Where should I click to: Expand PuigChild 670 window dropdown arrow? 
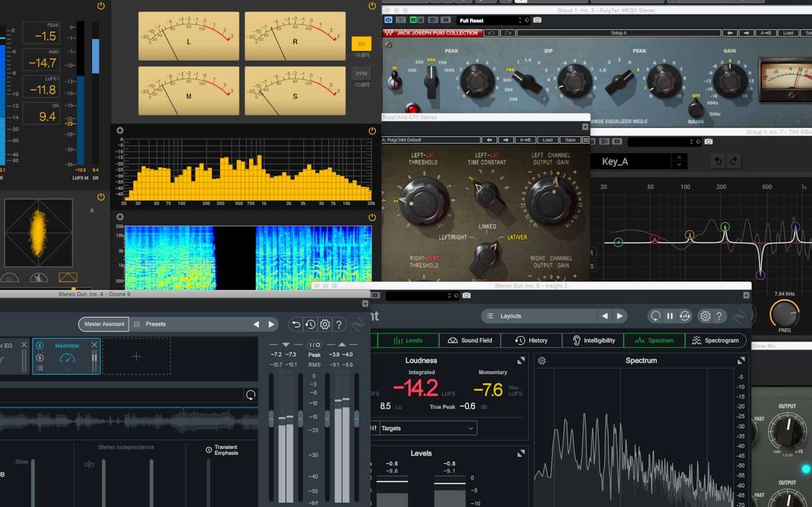coord(585,127)
